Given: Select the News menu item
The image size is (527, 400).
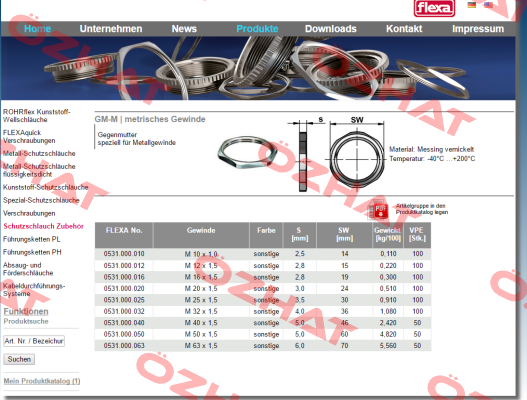Looking at the screenshot, I should [x=184, y=29].
